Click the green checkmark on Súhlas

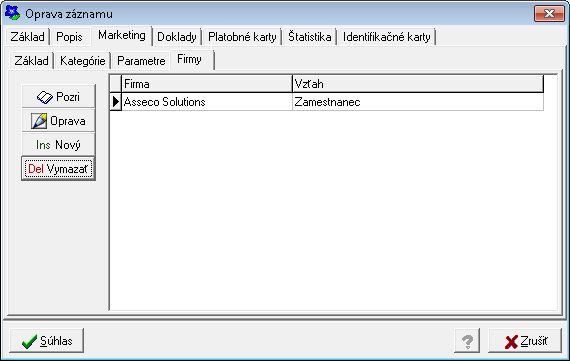tap(29, 341)
